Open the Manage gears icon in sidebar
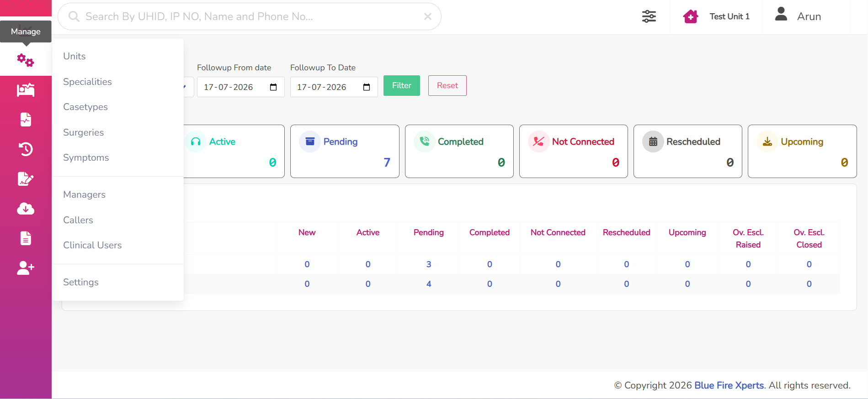This screenshot has width=868, height=399. [x=26, y=60]
